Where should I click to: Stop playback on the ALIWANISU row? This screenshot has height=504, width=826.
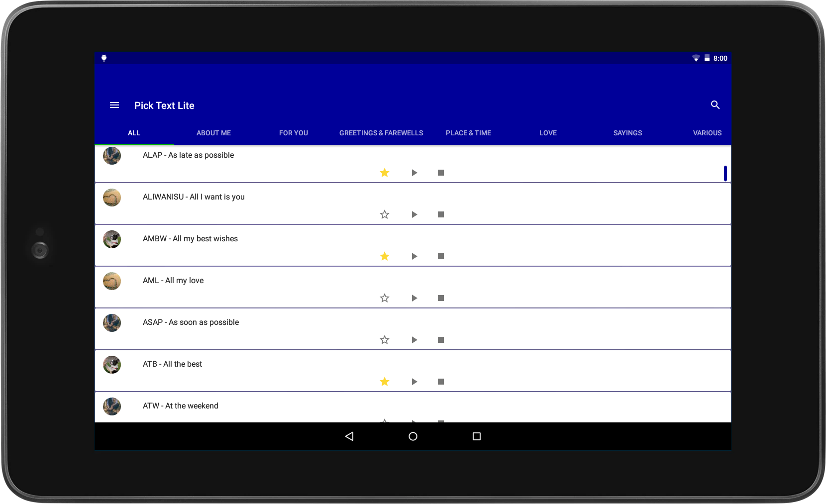pyautogui.click(x=441, y=214)
